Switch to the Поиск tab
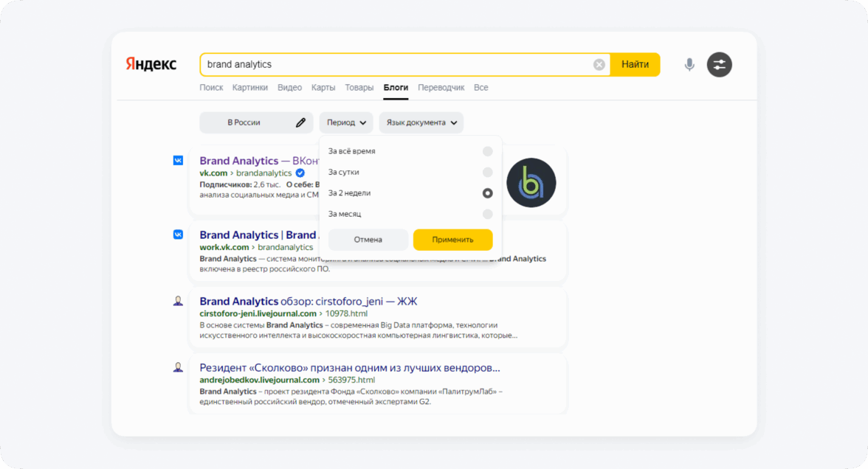The image size is (868, 469). click(x=211, y=87)
